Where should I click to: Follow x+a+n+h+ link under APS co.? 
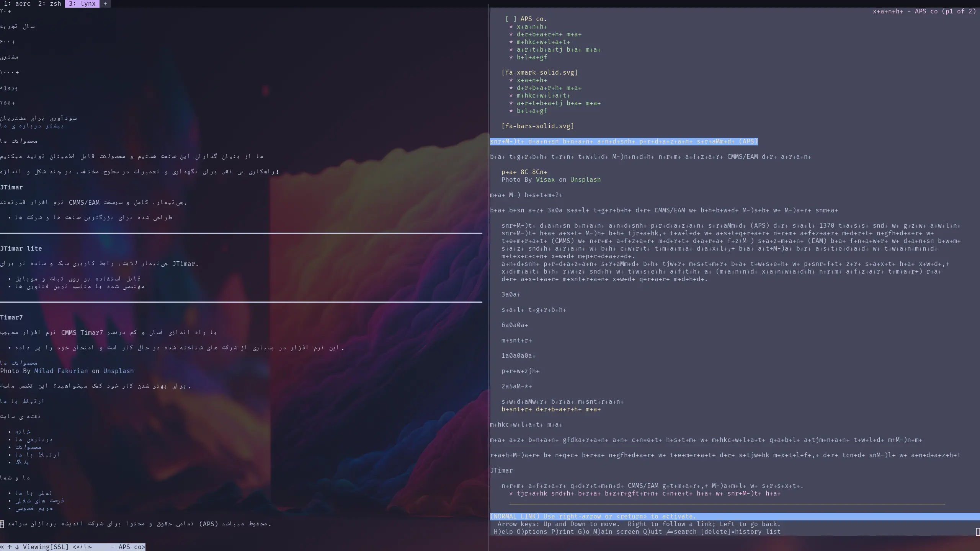[x=532, y=26]
